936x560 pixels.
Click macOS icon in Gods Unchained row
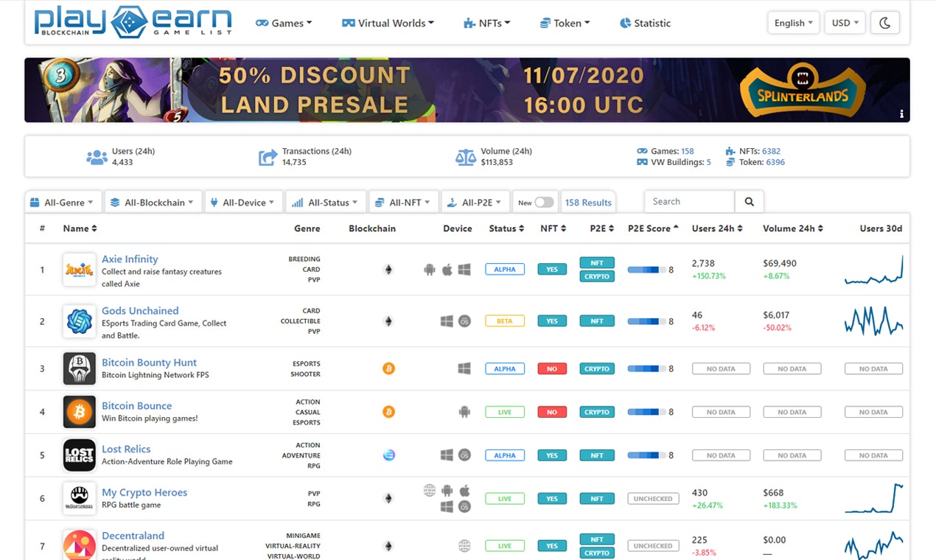click(464, 321)
